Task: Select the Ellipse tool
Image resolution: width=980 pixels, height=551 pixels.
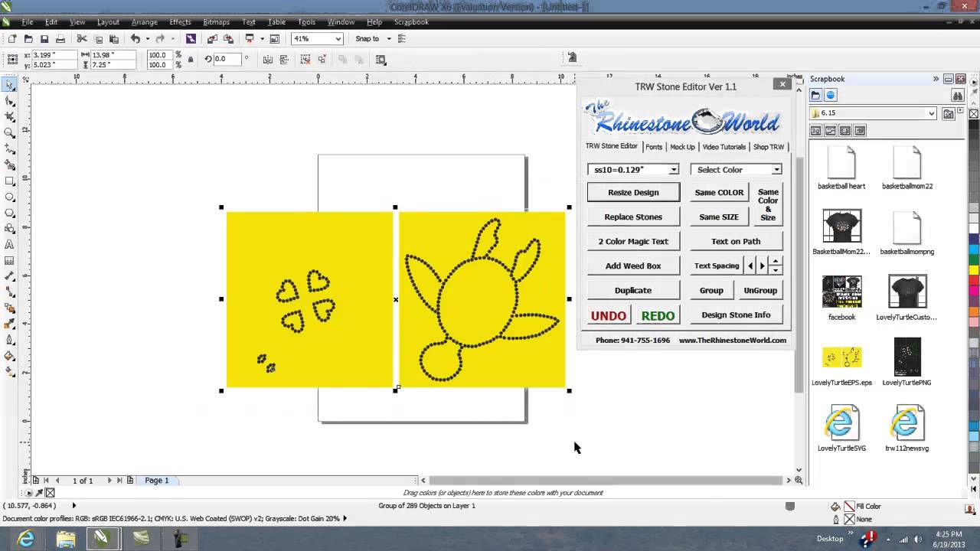Action: coord(10,197)
